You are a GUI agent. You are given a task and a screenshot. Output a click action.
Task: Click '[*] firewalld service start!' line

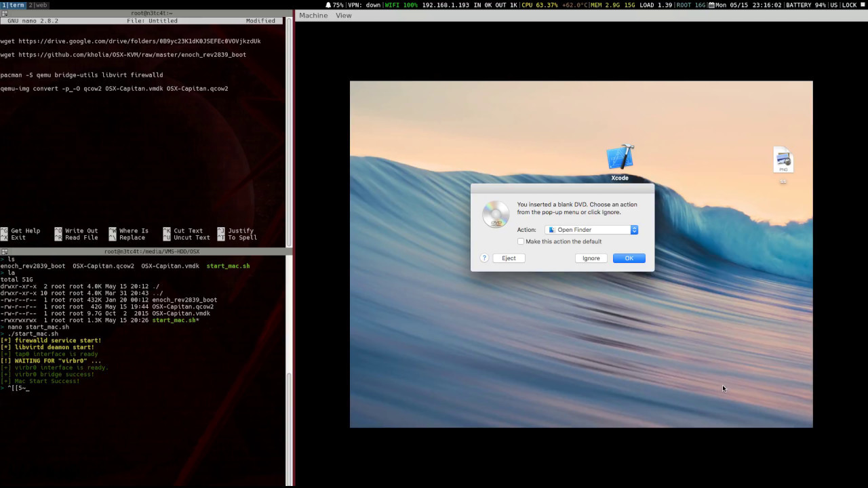tap(51, 340)
